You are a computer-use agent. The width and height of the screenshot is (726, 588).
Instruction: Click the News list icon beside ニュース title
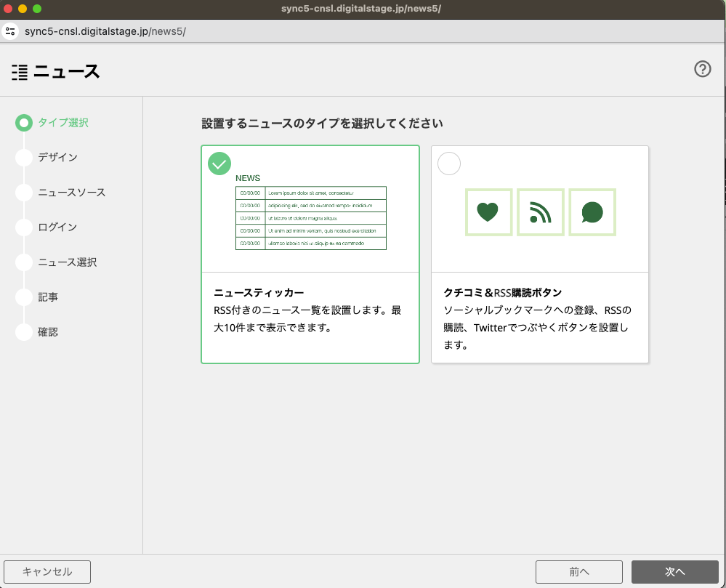[x=20, y=72]
